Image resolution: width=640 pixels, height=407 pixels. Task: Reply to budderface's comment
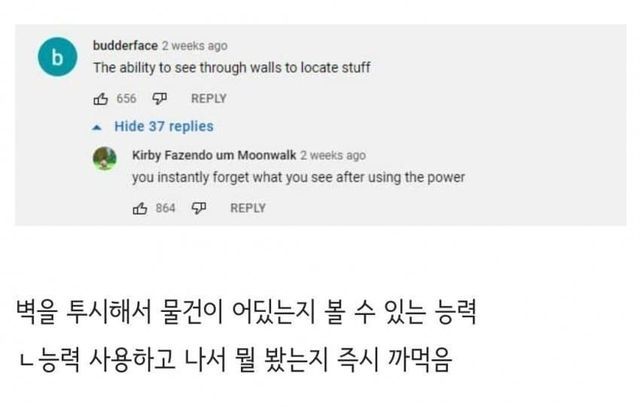(x=208, y=98)
